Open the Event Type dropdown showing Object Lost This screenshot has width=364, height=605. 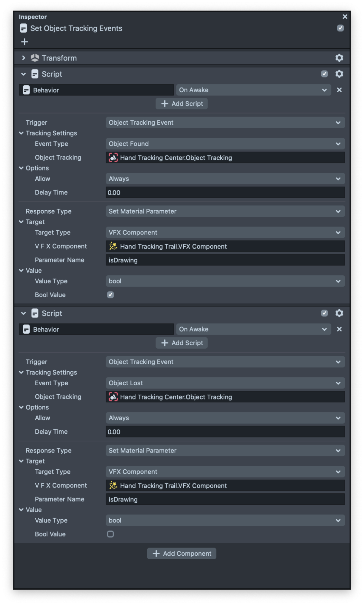click(x=225, y=383)
